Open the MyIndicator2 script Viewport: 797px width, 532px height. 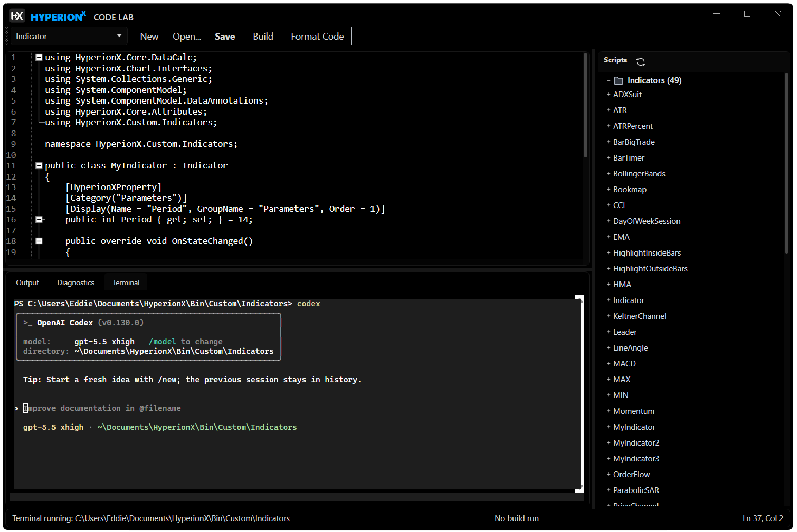click(x=636, y=443)
